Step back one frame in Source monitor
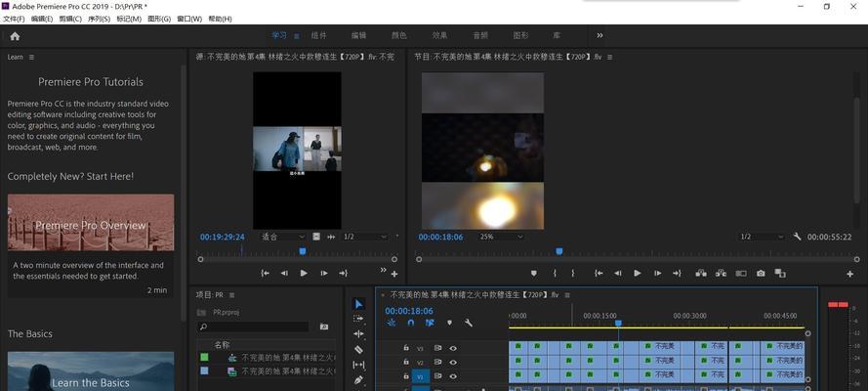This screenshot has height=391, width=868. pyautogui.click(x=284, y=273)
